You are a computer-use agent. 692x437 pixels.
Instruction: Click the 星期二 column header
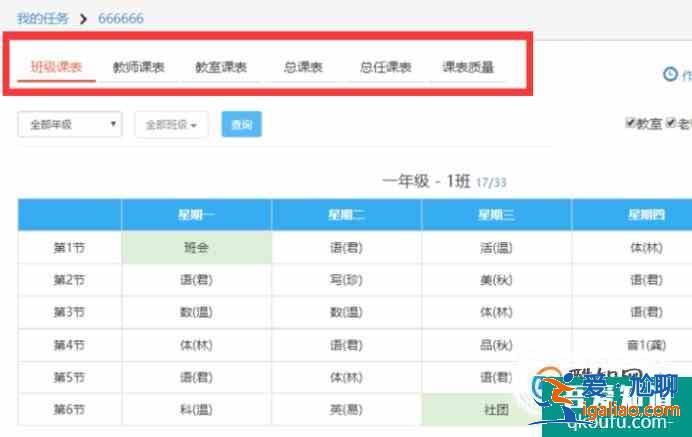(x=346, y=215)
